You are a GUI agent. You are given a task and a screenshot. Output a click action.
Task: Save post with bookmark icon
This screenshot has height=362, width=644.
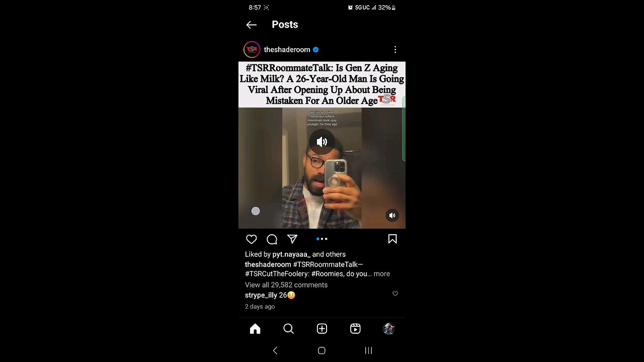click(392, 239)
